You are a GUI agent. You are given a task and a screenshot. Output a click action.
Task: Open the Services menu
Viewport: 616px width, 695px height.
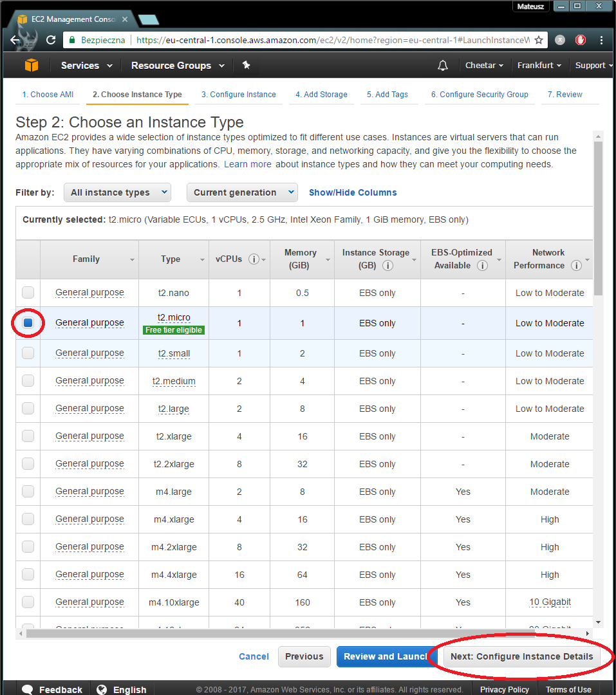click(86, 66)
